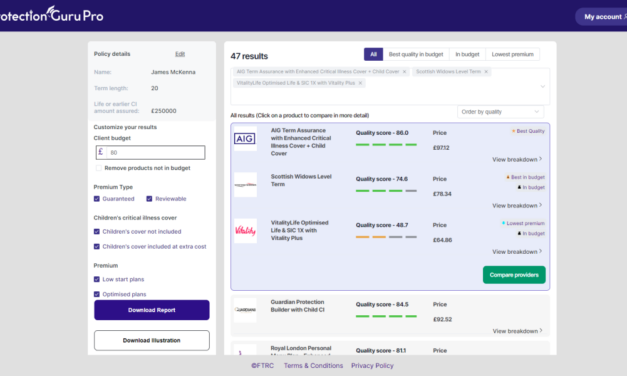The image size is (627, 376).
Task: Click the Vitality provider logo
Action: (245, 230)
